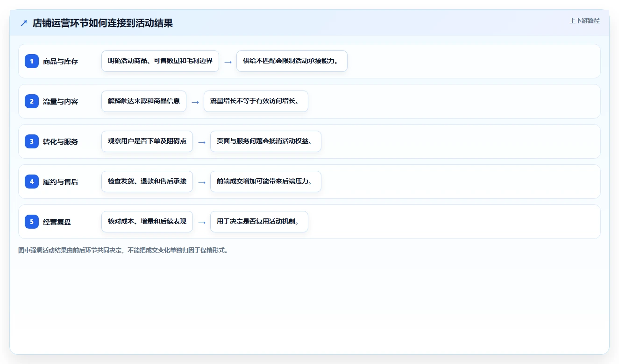Click the box 解释触达来源和商品信息
Screen dimensions: 619x364
144,101
